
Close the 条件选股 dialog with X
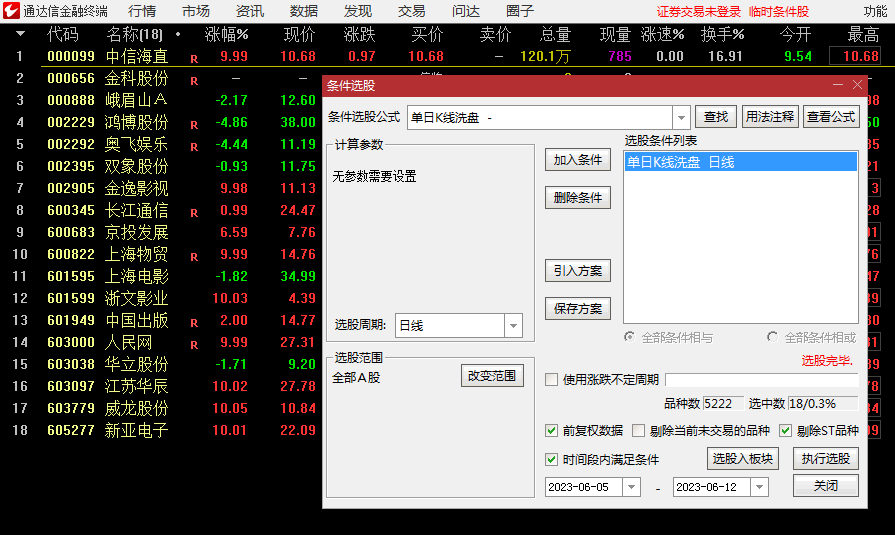click(857, 85)
